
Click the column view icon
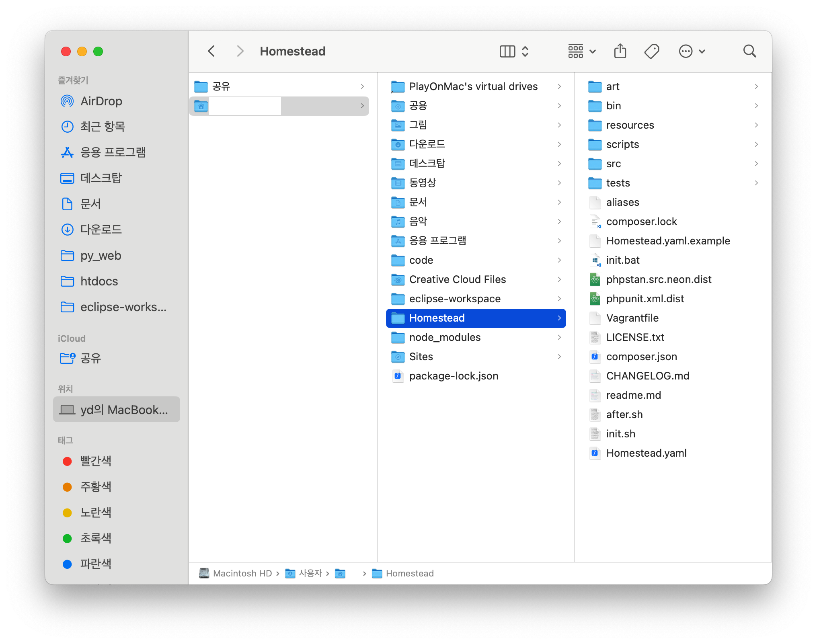click(507, 51)
